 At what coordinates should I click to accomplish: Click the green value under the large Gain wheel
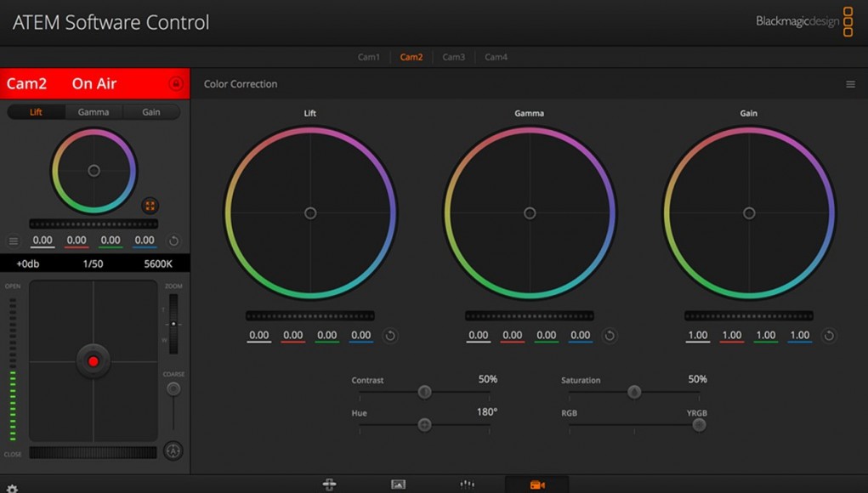click(766, 335)
